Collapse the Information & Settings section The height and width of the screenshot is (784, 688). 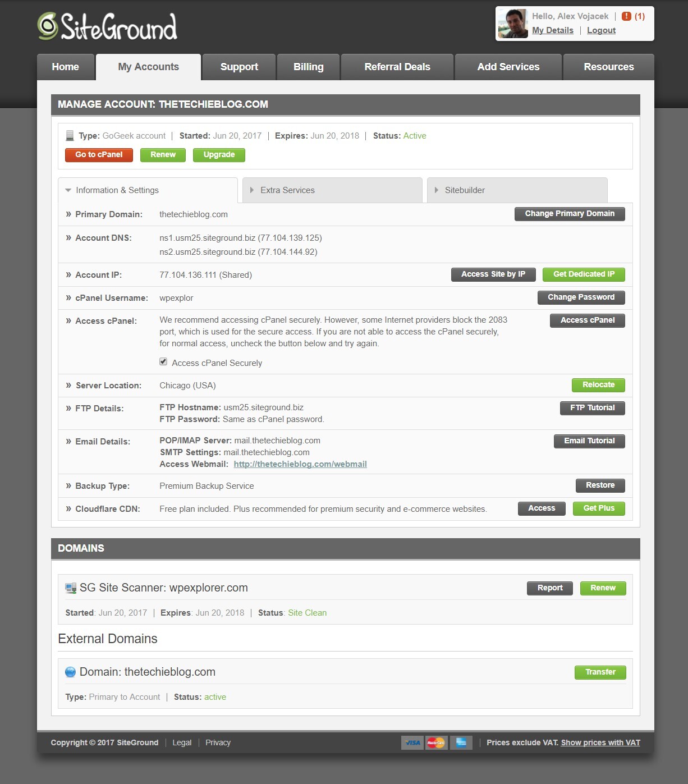[x=148, y=190]
